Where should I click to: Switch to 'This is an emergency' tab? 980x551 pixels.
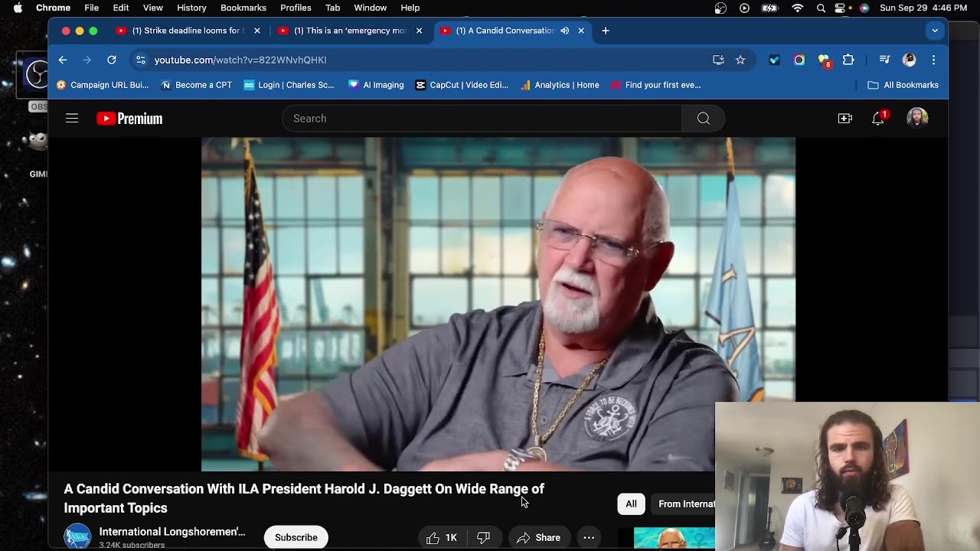tap(350, 31)
